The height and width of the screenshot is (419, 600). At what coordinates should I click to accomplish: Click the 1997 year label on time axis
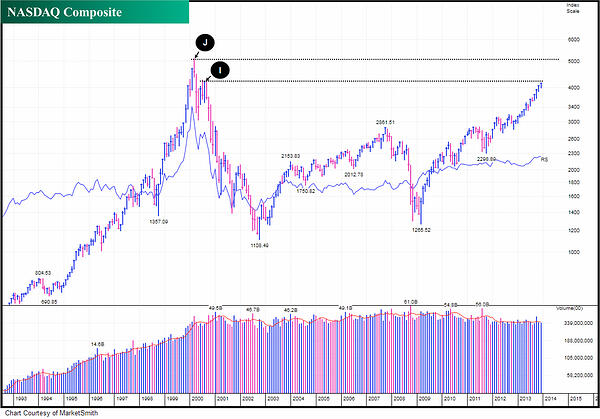point(122,399)
